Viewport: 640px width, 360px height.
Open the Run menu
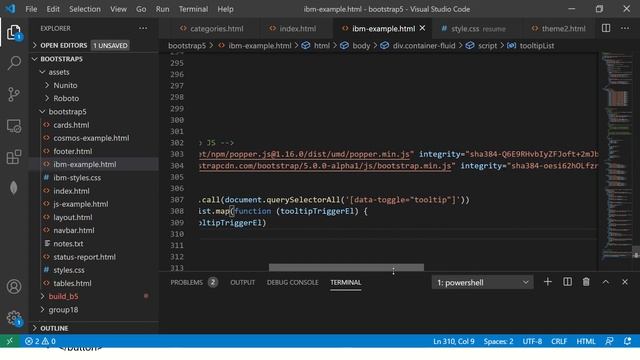click(162, 9)
